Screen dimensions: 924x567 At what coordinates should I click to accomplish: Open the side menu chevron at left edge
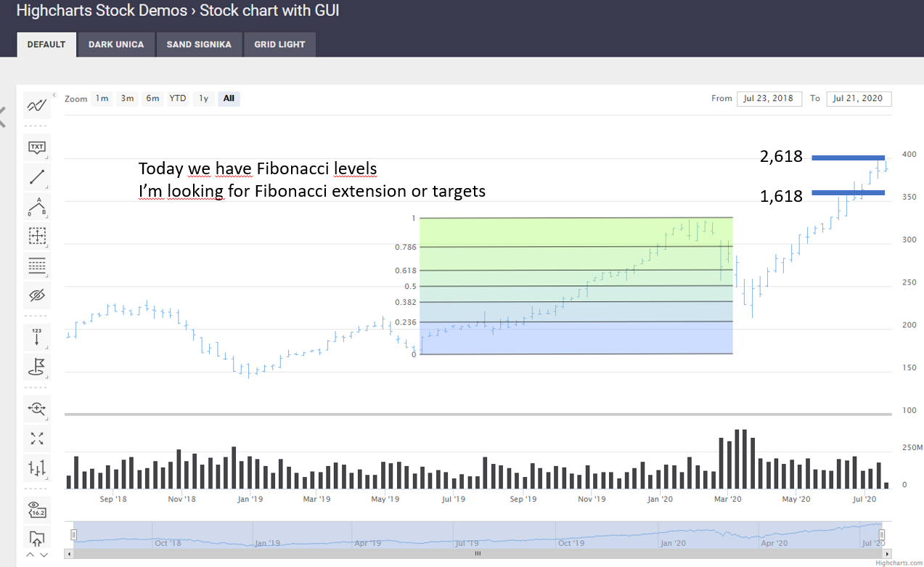click(2, 116)
